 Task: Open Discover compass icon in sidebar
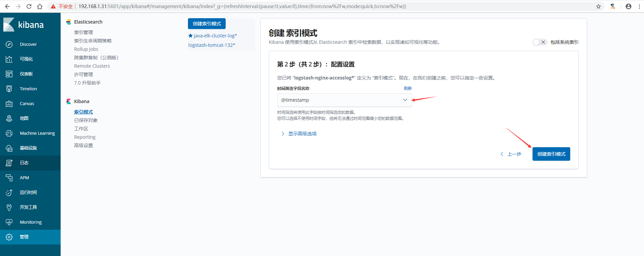pos(9,44)
